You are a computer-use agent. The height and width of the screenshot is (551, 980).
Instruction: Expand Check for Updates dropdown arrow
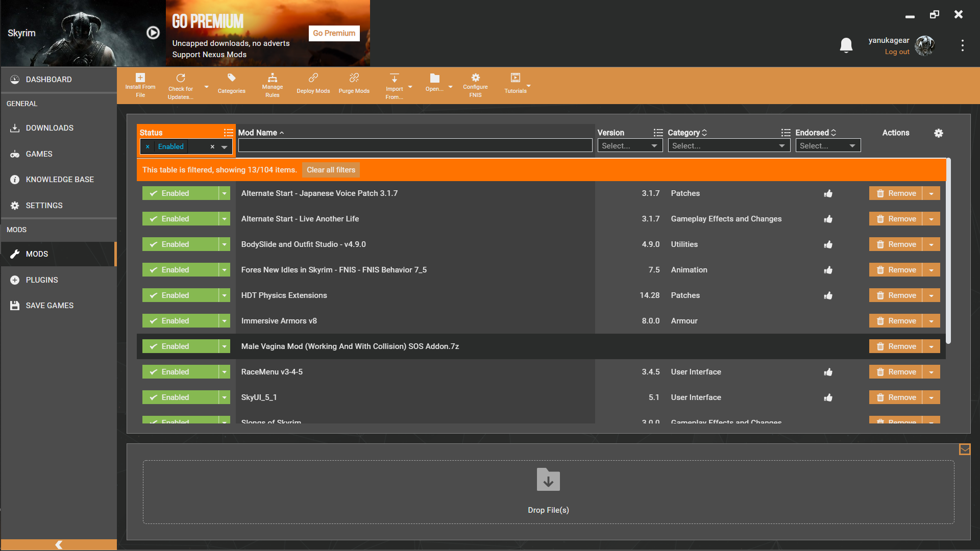(206, 87)
